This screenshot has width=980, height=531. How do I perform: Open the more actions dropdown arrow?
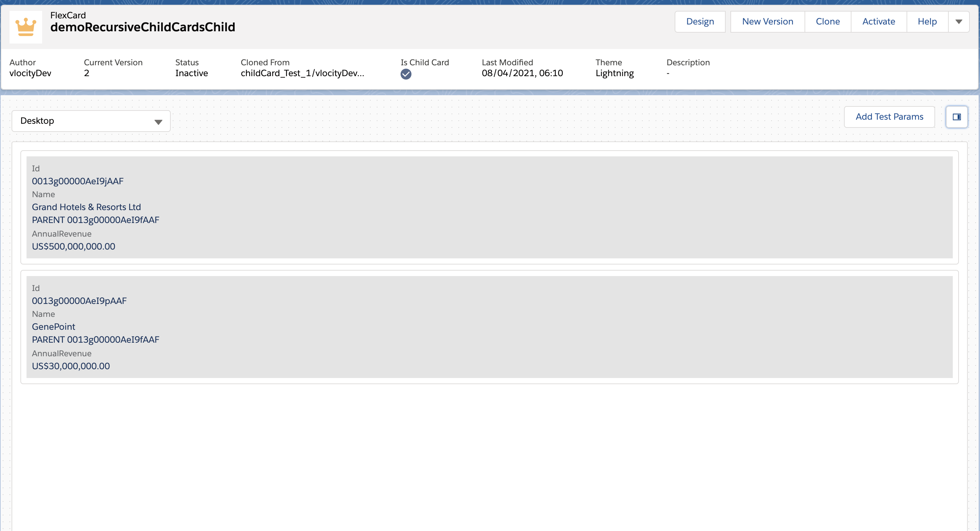pyautogui.click(x=959, y=22)
